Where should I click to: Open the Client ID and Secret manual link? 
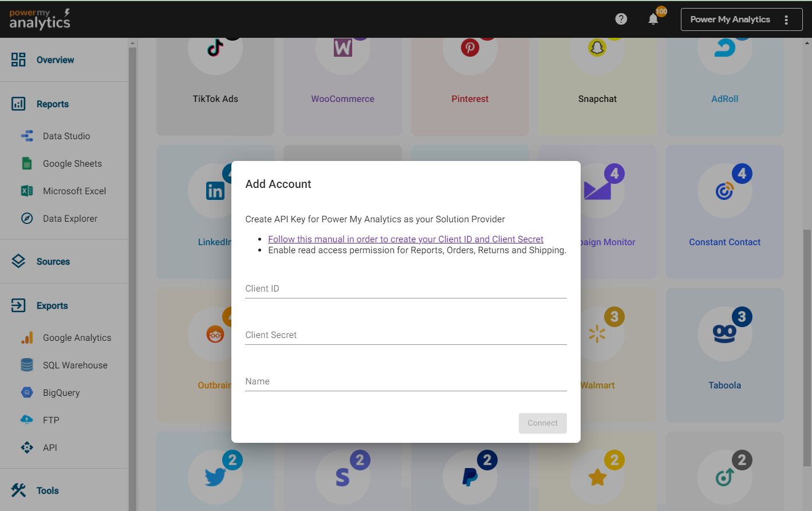point(405,239)
